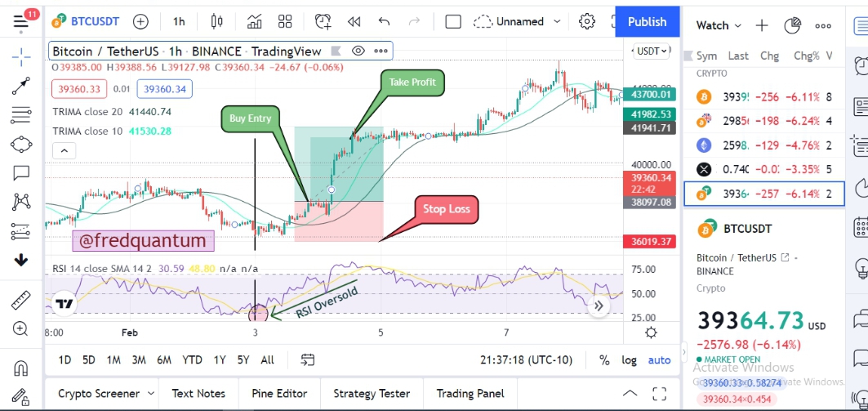868x411 pixels.
Task: Expand bottom panel with the up chevron
Action: (x=630, y=394)
